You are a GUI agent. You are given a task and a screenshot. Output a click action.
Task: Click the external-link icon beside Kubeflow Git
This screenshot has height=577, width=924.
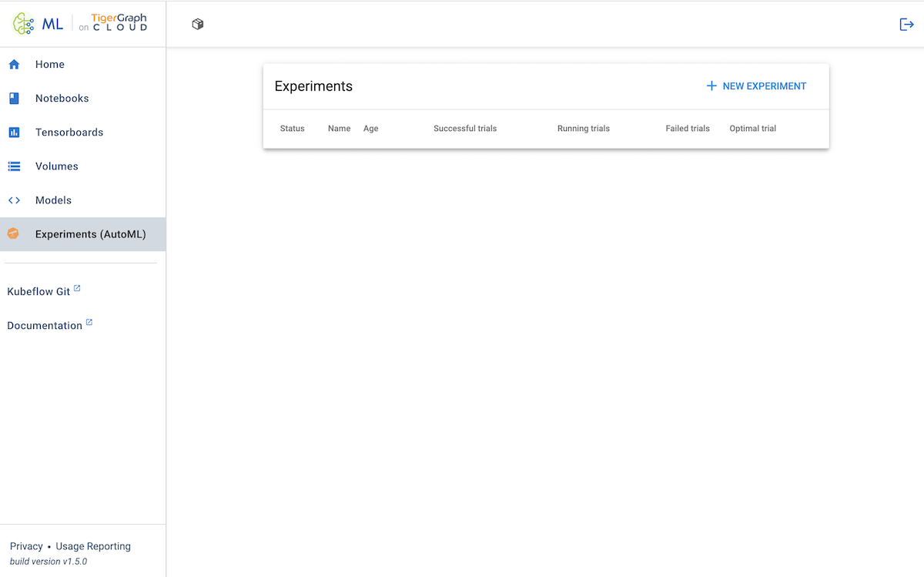75,287
